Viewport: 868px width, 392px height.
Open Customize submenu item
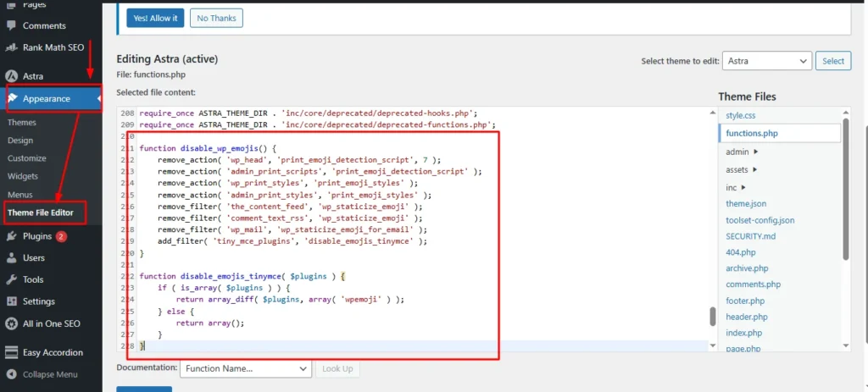[x=27, y=158]
